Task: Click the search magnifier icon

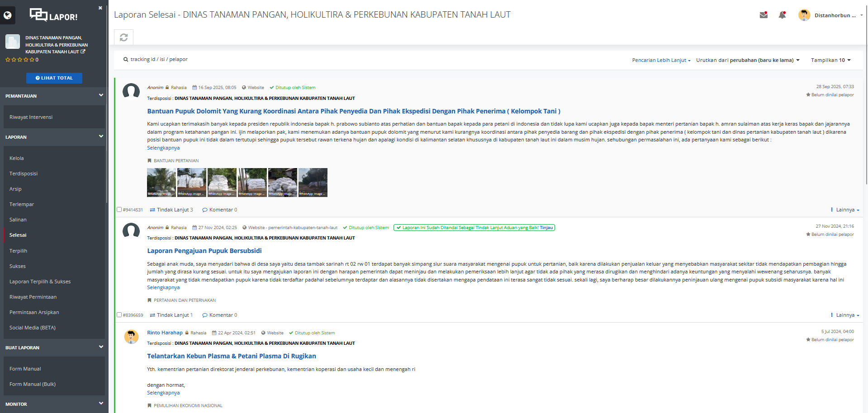Action: (x=126, y=60)
